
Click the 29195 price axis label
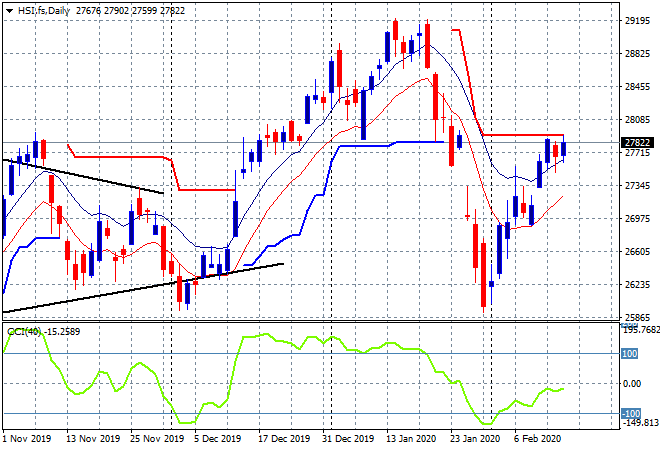637,21
